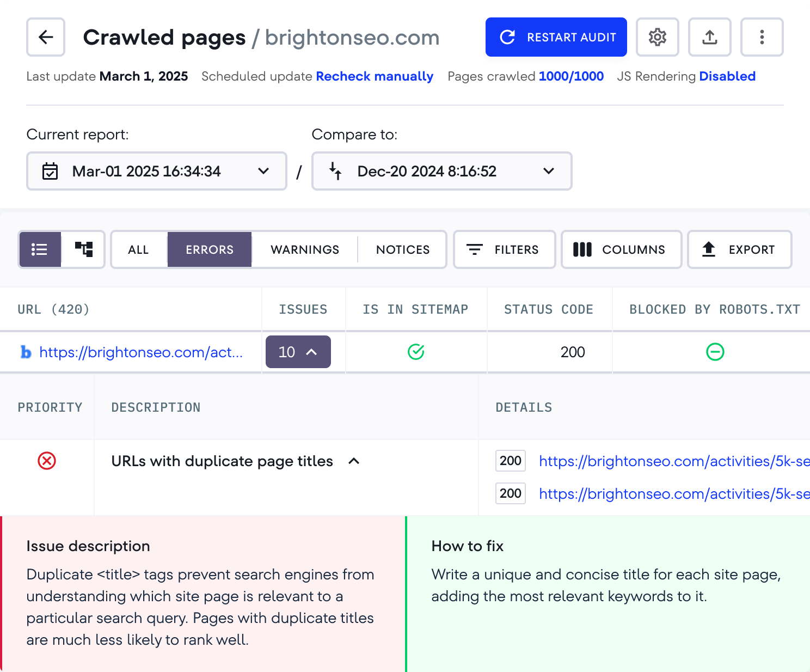The width and height of the screenshot is (810, 672).
Task: Open the current report date dropdown
Action: (263, 171)
